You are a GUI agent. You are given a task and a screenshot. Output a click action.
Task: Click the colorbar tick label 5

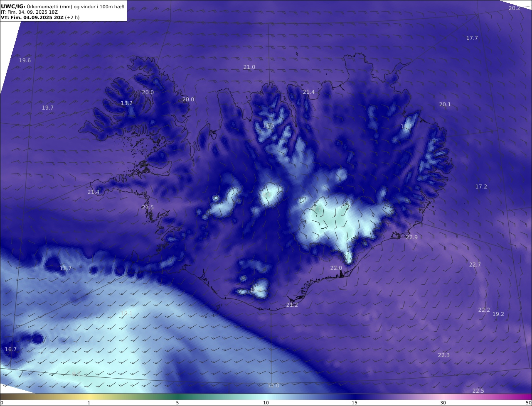tap(177, 403)
